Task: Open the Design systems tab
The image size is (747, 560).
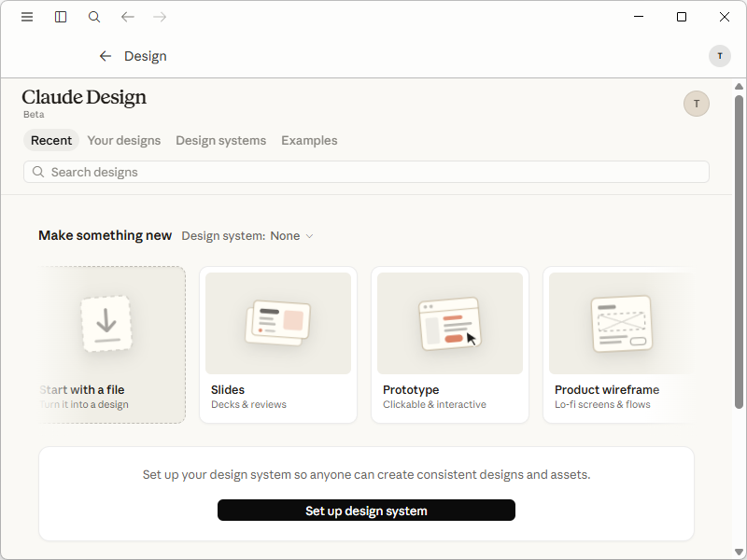Action: click(221, 141)
